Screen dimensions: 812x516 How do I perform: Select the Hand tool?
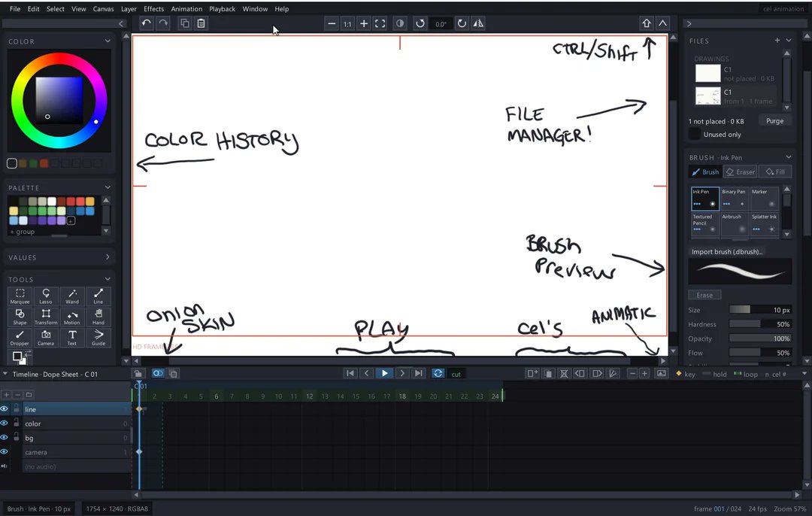(98, 317)
